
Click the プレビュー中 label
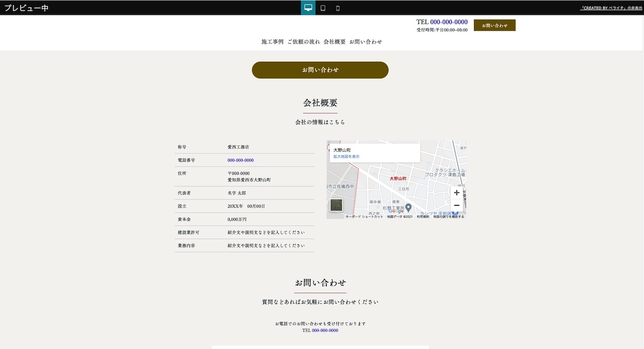point(26,8)
